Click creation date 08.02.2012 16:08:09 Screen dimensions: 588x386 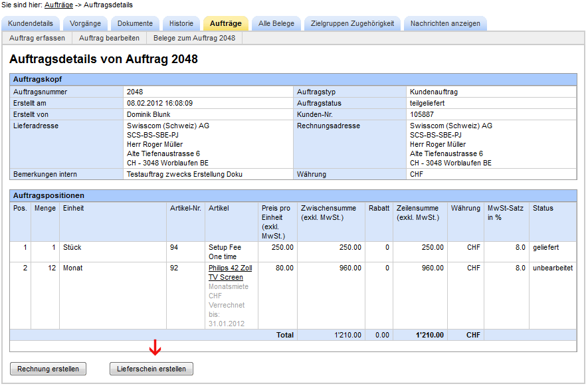click(159, 103)
